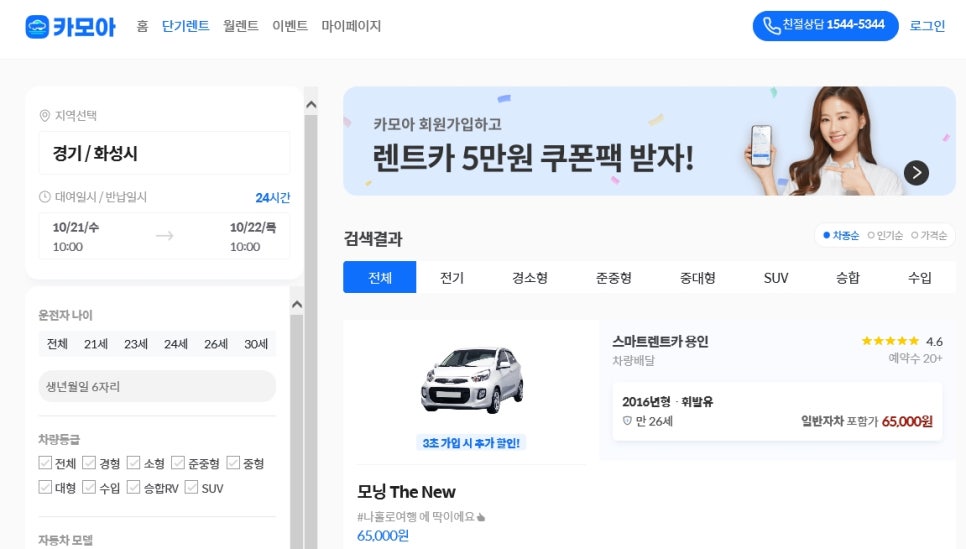Click the clock icon beside 대여일시/반납일시
This screenshot has height=549, width=966.
click(x=44, y=197)
